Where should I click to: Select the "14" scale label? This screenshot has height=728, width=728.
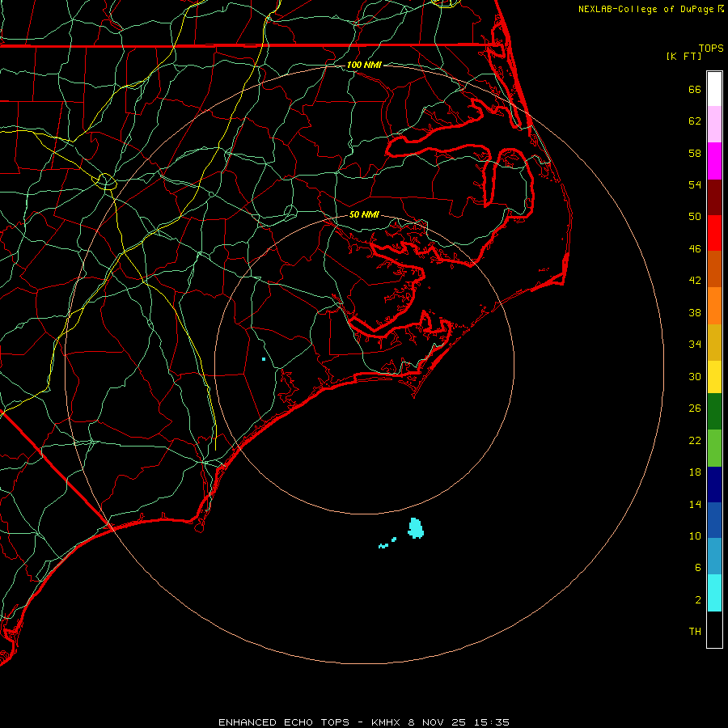pos(695,504)
